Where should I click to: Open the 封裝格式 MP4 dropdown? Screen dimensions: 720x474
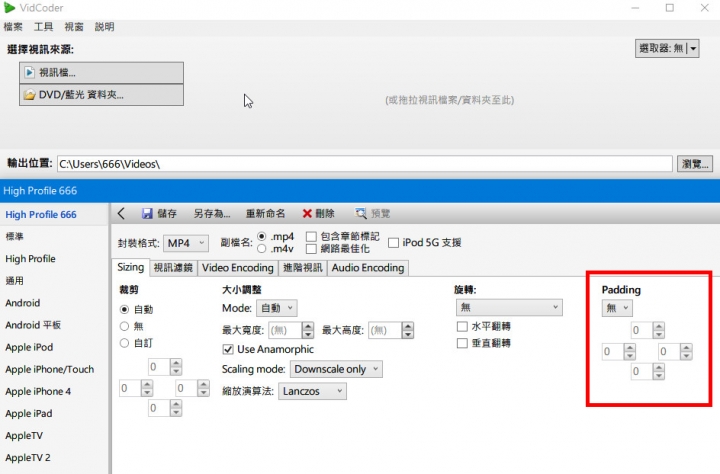click(x=186, y=243)
